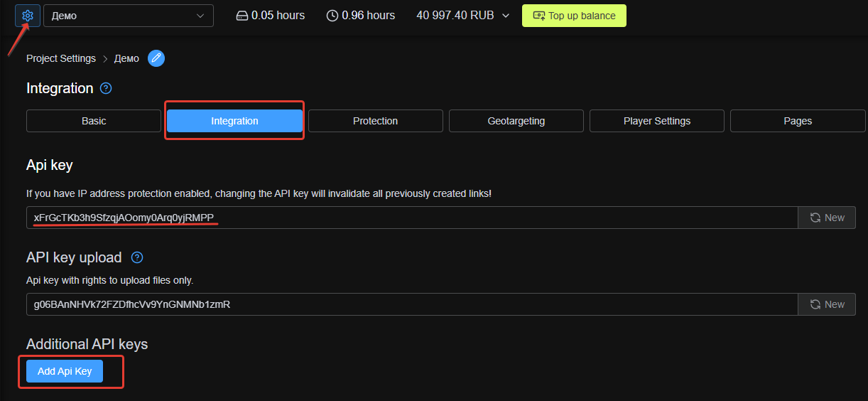Screen dimensions: 868x401
Task: Click help icon beside API key upload
Action: coord(138,257)
